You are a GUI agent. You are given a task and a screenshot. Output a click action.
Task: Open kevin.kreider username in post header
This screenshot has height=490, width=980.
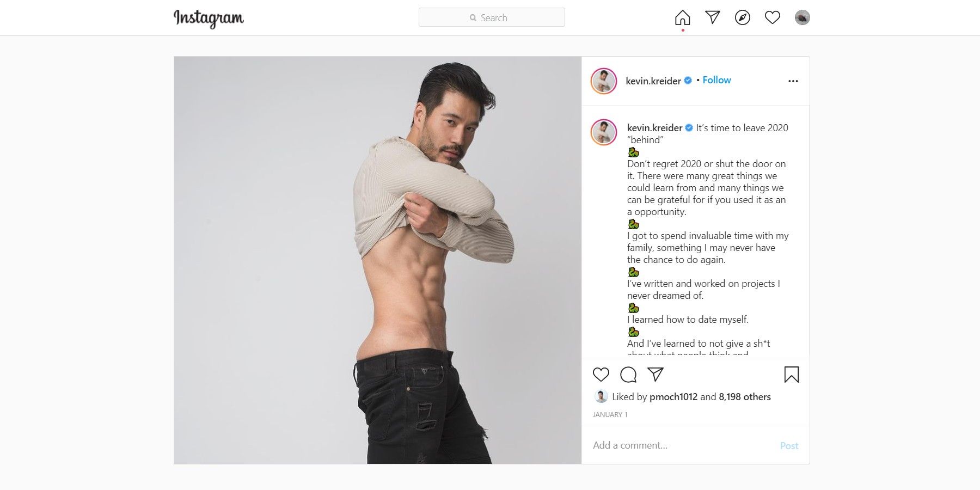click(x=653, y=81)
